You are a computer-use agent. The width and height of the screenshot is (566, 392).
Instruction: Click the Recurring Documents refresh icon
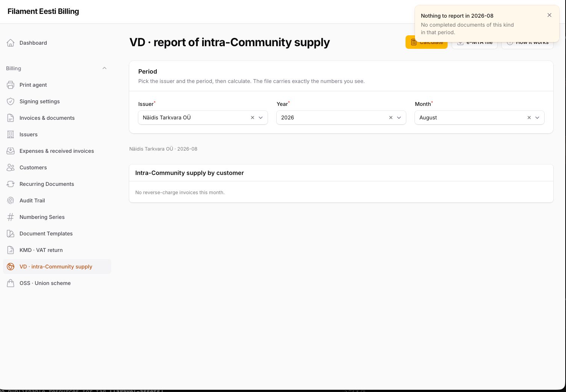(x=11, y=184)
